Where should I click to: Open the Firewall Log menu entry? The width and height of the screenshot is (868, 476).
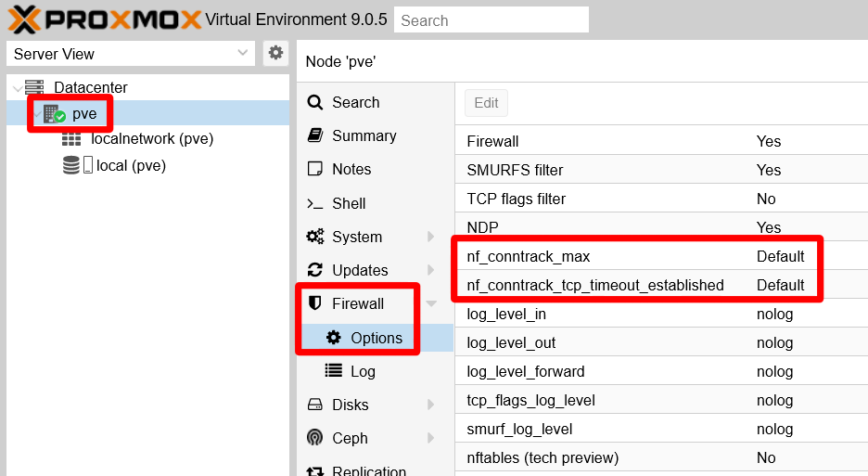tap(376, 371)
